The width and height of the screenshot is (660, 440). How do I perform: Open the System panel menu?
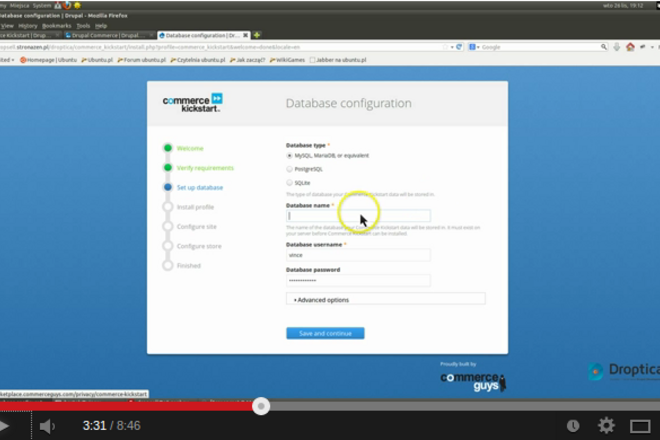[42, 5]
